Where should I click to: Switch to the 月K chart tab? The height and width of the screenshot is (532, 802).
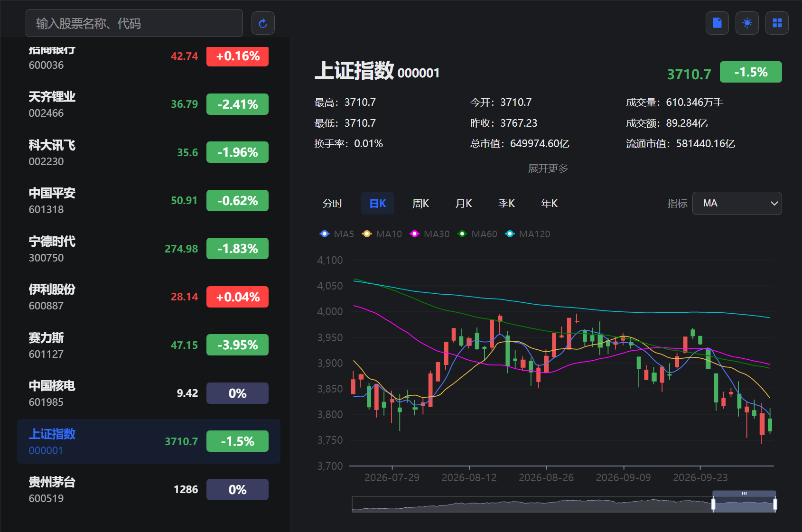point(464,204)
